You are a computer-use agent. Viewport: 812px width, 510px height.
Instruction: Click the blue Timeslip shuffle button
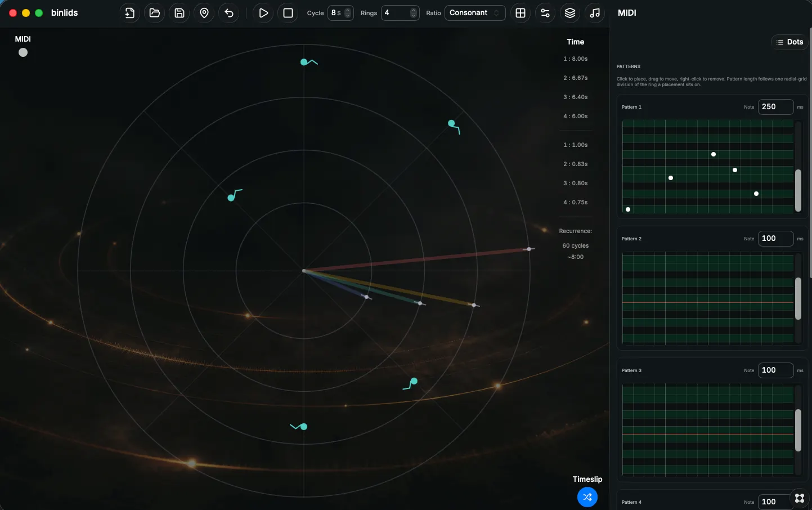tap(587, 497)
